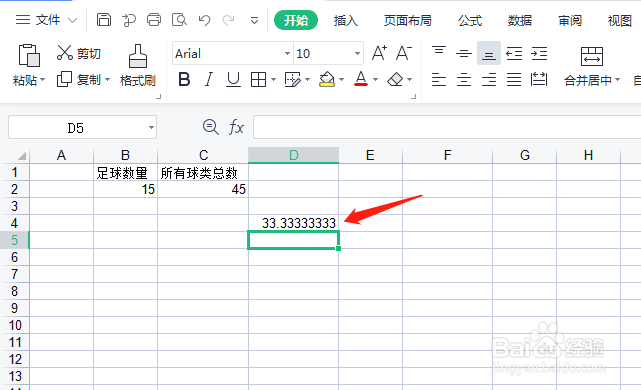The image size is (641, 390).
Task: Expand the 文件 menu chevron
Action: coord(72,20)
